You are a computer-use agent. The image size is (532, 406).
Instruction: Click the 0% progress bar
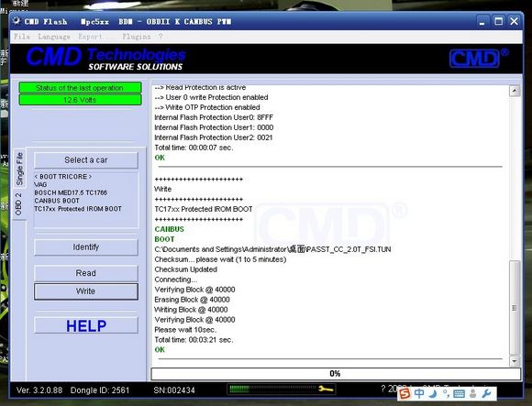click(x=336, y=374)
